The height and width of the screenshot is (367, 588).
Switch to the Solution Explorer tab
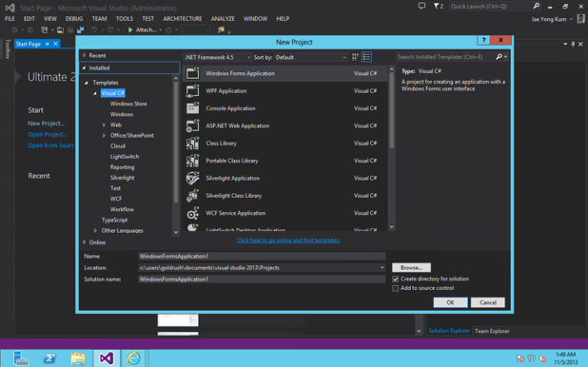point(449,331)
